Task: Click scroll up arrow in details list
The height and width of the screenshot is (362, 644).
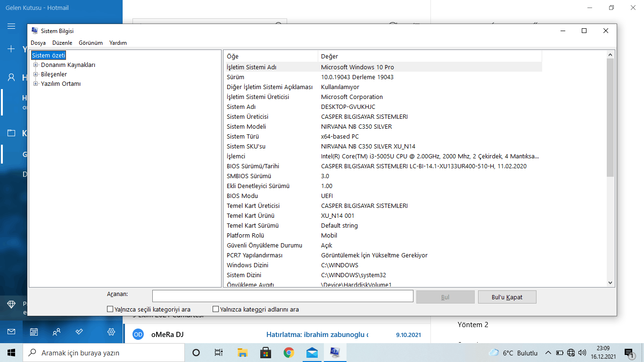Action: (611, 55)
